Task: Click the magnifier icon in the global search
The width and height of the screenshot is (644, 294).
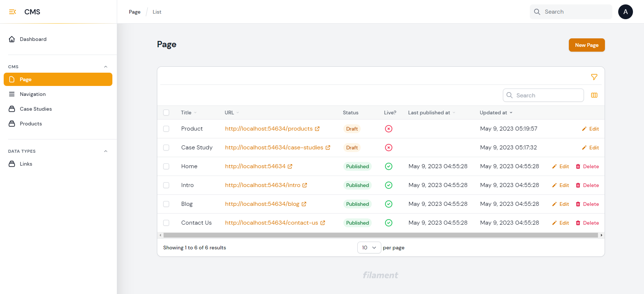Action: tap(537, 12)
